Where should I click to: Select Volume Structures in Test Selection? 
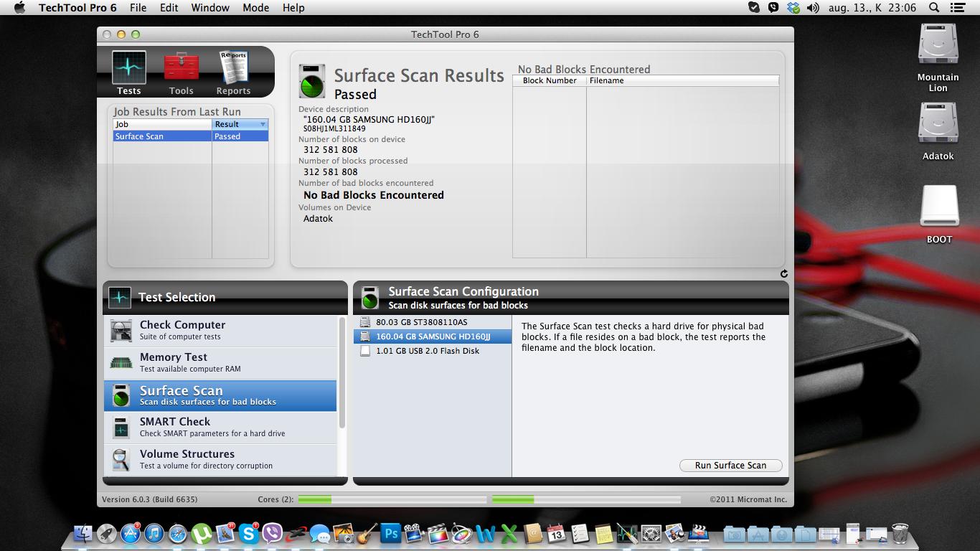pos(220,460)
